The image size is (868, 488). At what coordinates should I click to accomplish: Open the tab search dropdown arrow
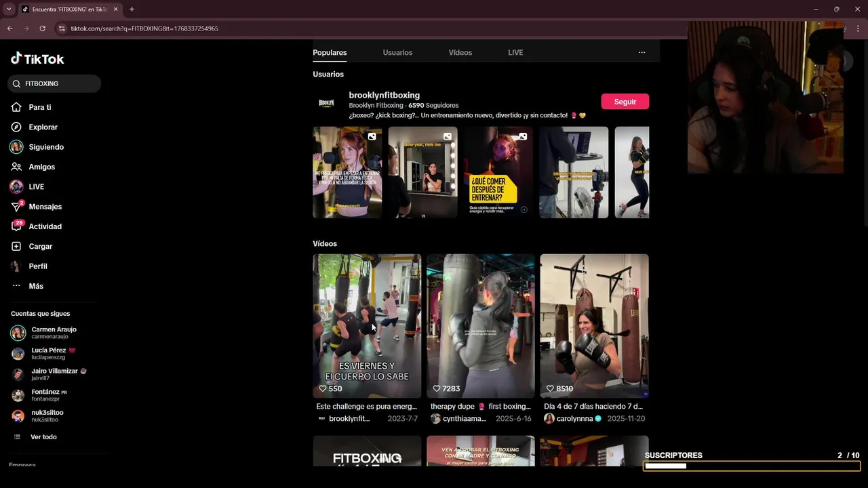(x=9, y=9)
